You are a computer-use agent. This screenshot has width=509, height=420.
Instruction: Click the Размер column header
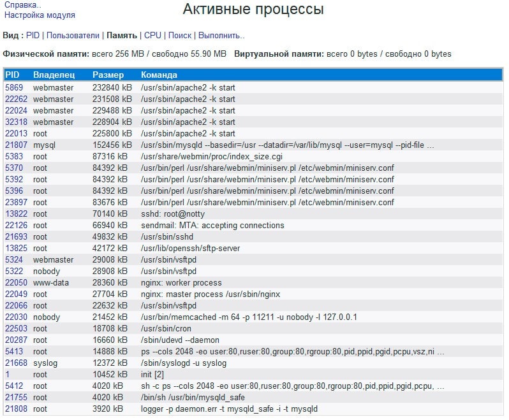[x=108, y=75]
